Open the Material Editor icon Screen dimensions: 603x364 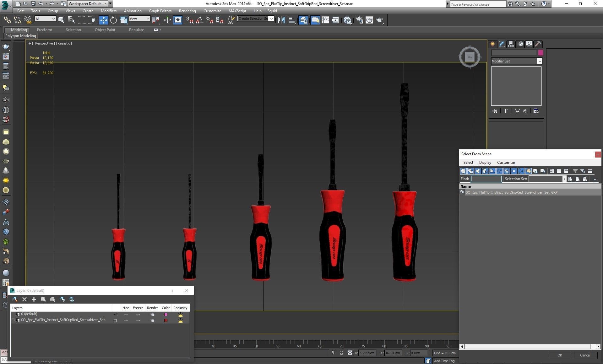coord(347,20)
